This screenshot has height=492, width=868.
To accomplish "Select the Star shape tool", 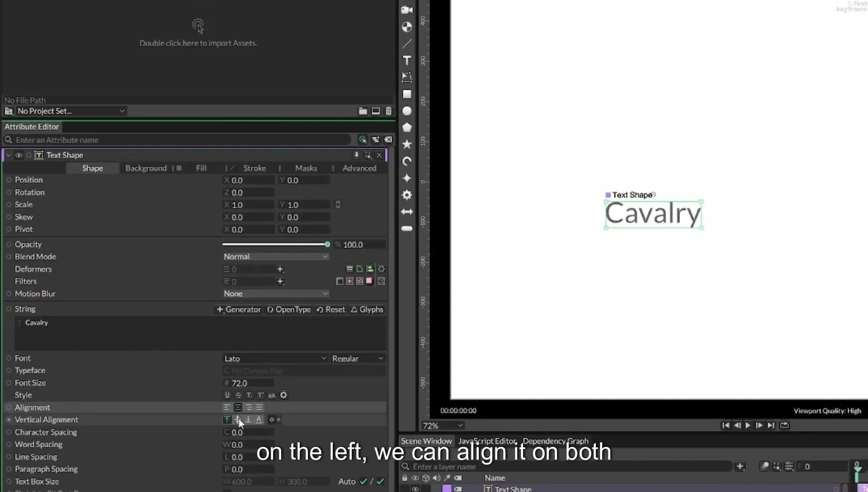I will point(407,144).
